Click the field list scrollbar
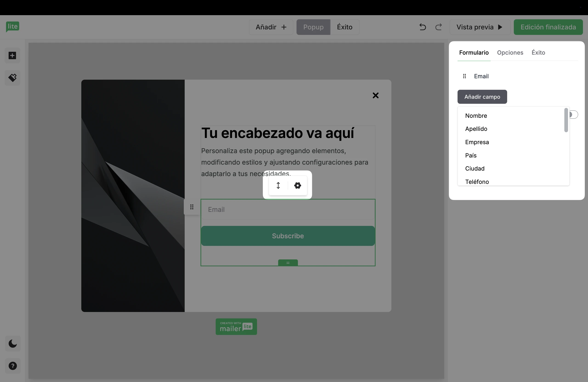This screenshot has width=588, height=382. pos(566,120)
